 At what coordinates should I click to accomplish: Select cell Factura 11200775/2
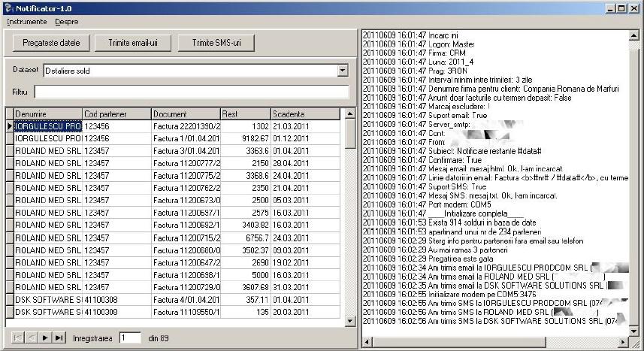[186, 176]
